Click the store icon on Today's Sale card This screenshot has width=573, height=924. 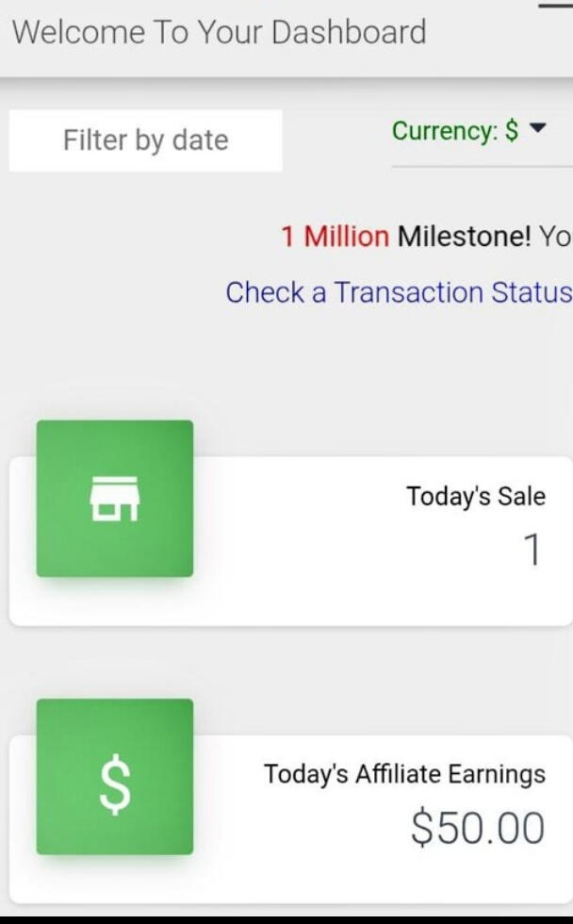pos(114,498)
